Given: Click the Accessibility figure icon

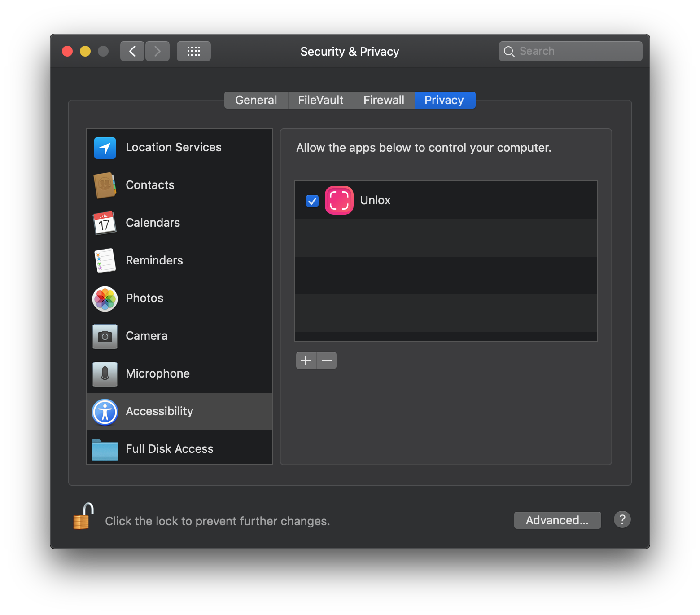Looking at the screenshot, I should (105, 412).
